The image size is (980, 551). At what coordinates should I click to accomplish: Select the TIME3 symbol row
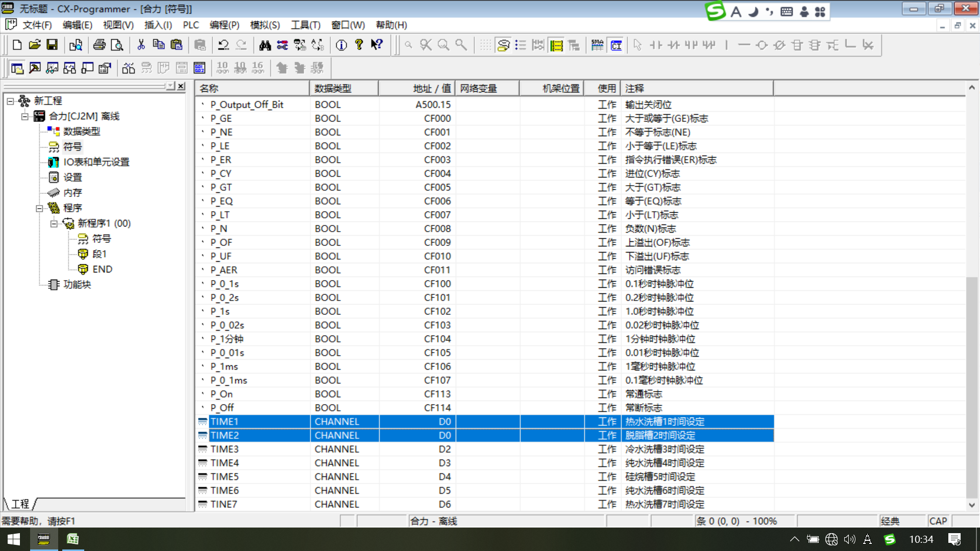point(225,449)
